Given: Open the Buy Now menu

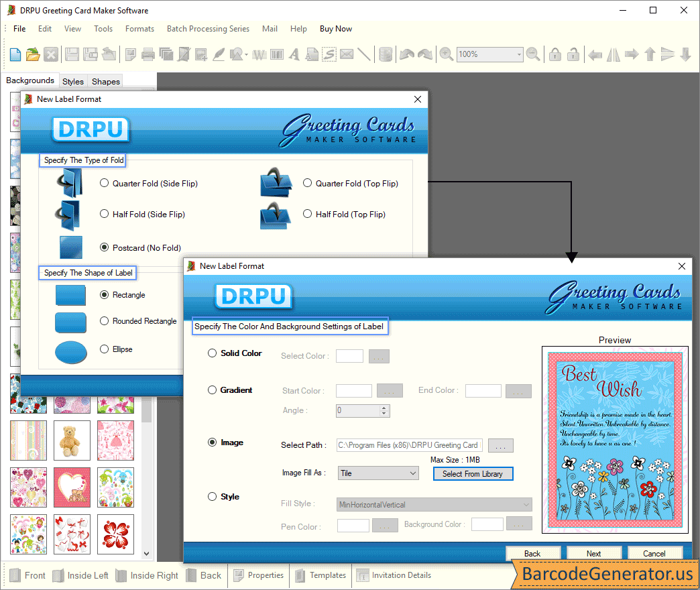Looking at the screenshot, I should click(x=336, y=29).
